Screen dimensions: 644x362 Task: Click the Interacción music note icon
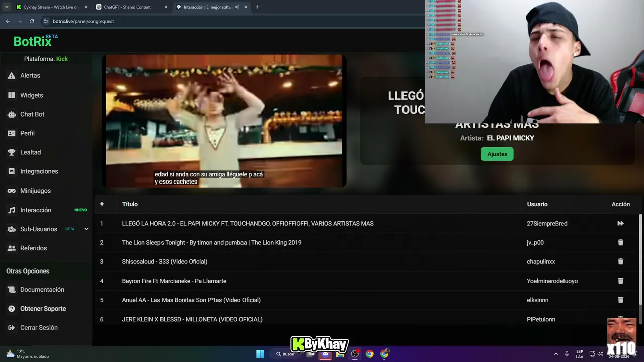[11, 210]
